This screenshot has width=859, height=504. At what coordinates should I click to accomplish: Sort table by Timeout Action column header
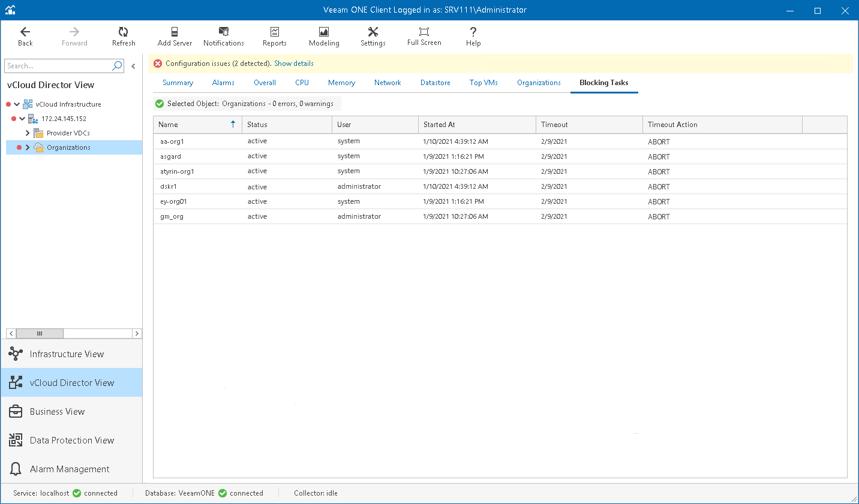[x=722, y=125]
